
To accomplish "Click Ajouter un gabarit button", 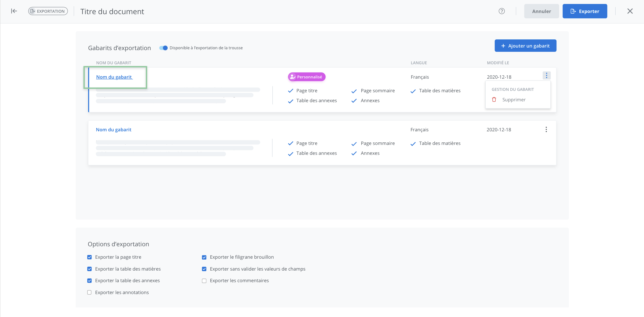I will coord(525,46).
